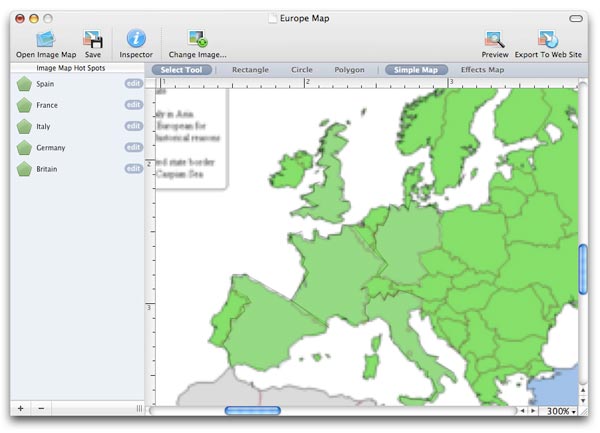Open the Image Map toolbar icon
600x433 pixels.
pos(46,39)
